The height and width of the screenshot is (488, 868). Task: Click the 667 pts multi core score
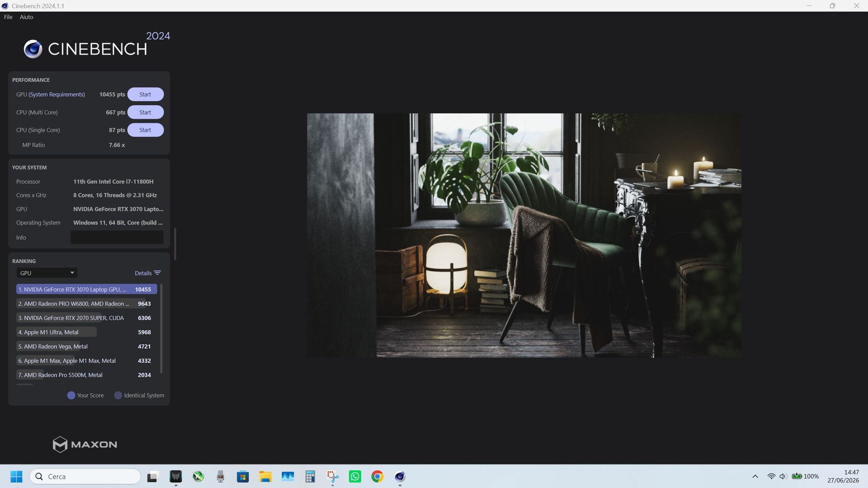115,112
